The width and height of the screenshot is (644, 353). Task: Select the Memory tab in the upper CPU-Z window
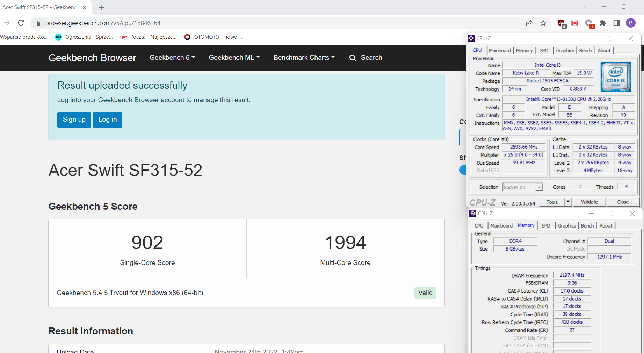pos(524,51)
